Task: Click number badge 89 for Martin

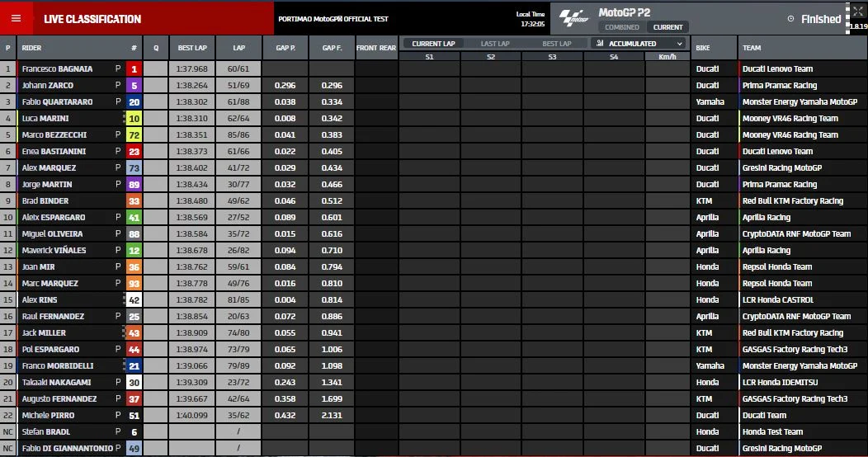Action: (134, 185)
